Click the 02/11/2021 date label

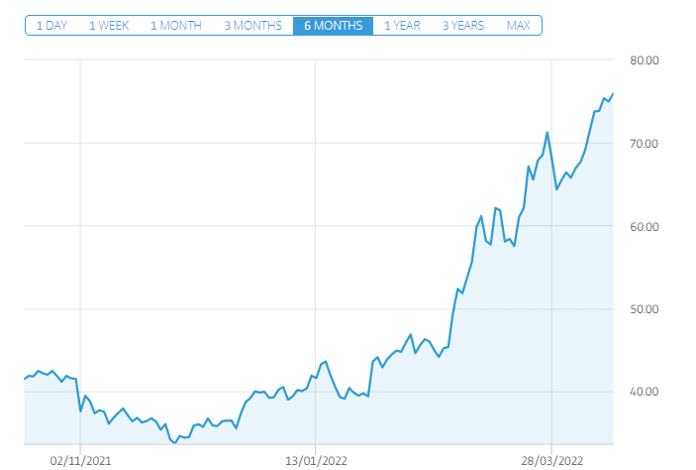80,460
